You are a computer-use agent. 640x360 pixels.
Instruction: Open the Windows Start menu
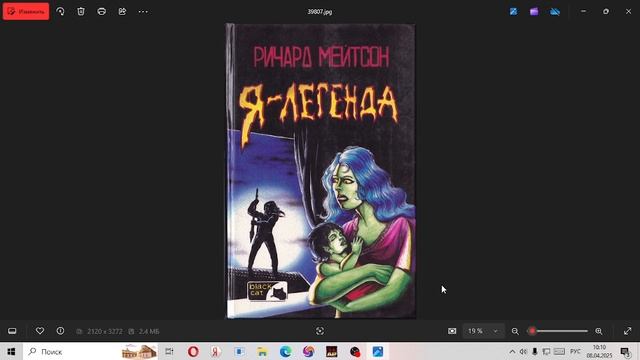(x=11, y=351)
